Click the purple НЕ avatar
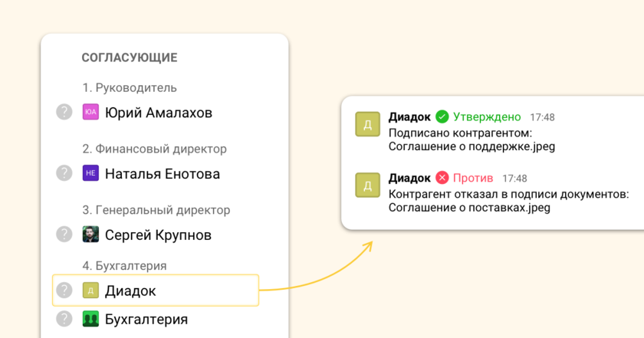Viewport: 644px width, 338px height. point(90,173)
